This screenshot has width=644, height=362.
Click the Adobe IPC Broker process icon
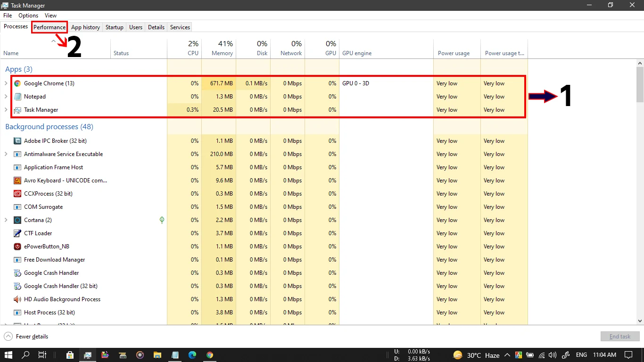coord(17,141)
